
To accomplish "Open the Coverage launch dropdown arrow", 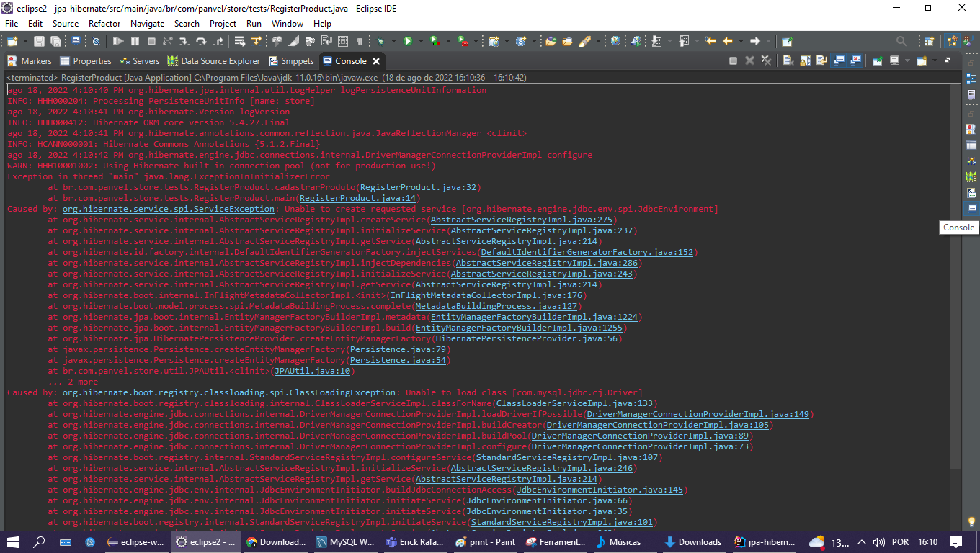I will coord(448,41).
